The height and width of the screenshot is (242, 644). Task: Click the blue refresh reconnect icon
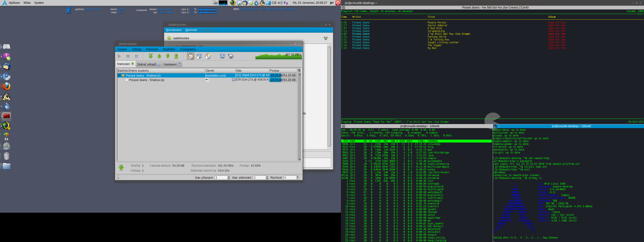tap(222, 56)
